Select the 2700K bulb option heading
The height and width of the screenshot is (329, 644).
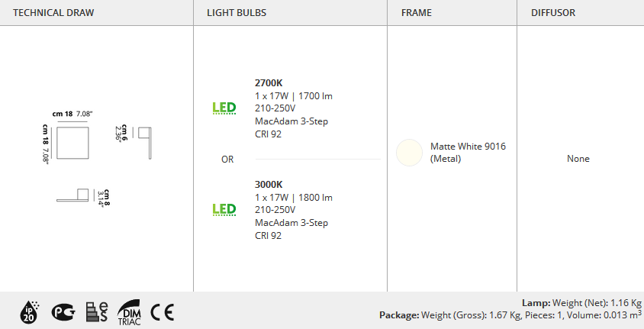[269, 83]
